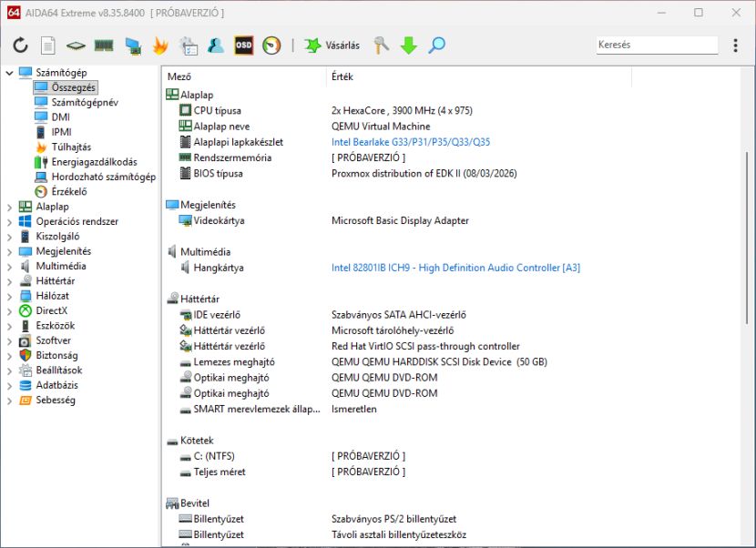
Task: Click the Beállítások tree icon
Action: coord(26,370)
